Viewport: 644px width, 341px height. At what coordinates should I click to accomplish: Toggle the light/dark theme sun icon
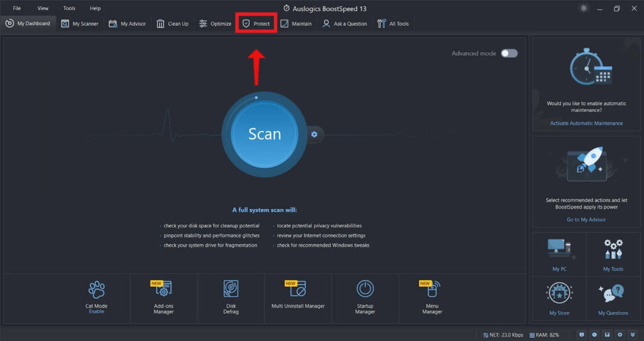coord(584,8)
